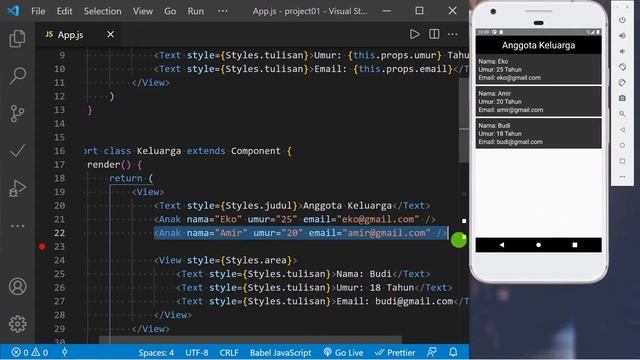Screen dimensions: 640x360
Task: Activate emulator zoom tool
Action: 622,114
